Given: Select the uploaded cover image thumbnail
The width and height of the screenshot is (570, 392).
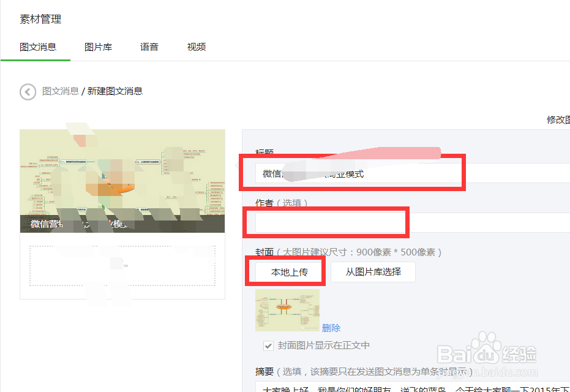Looking at the screenshot, I should pyautogui.click(x=287, y=310).
